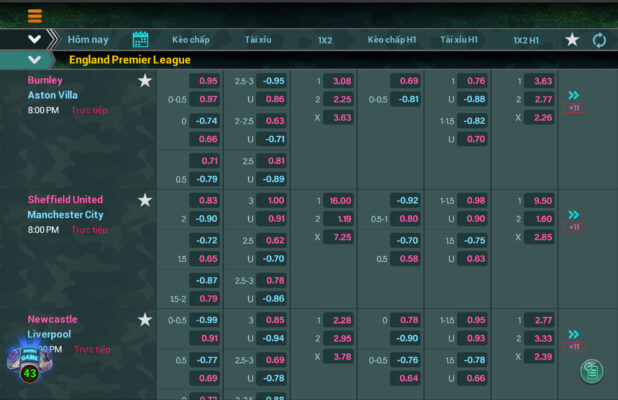
Task: Favorite the Burnley vs Aston Villa match
Action: 145,81
